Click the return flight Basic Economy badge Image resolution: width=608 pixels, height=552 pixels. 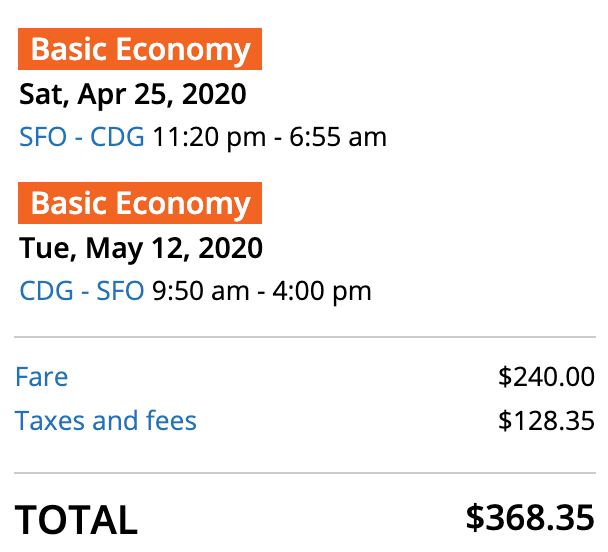coord(139,203)
